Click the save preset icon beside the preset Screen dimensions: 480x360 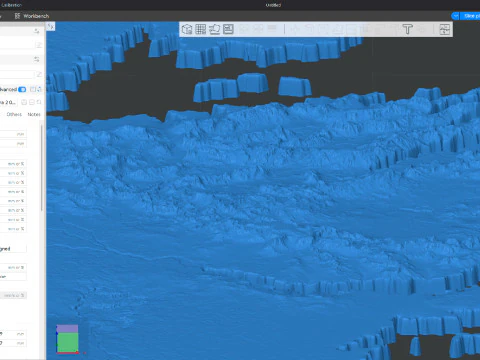coord(24,102)
